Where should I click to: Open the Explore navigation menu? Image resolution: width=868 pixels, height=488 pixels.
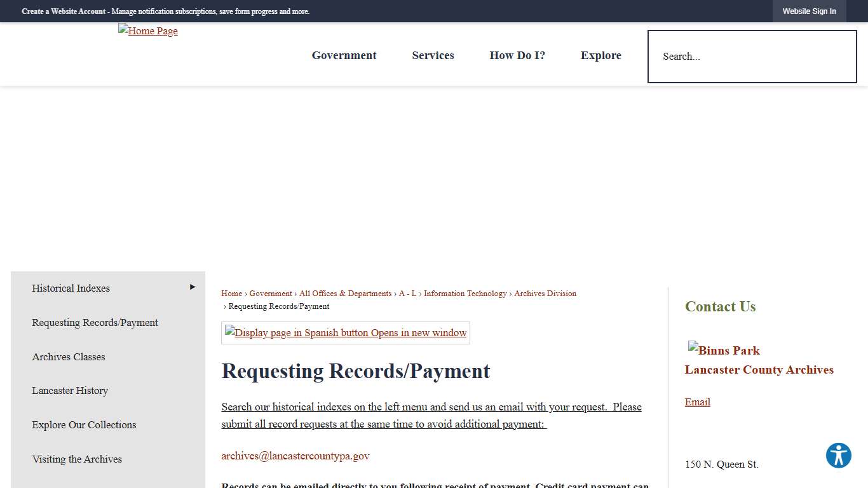[x=600, y=55]
